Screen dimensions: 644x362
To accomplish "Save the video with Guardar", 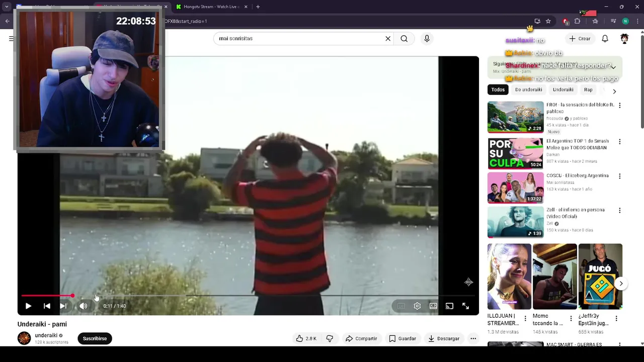I will pos(403,338).
